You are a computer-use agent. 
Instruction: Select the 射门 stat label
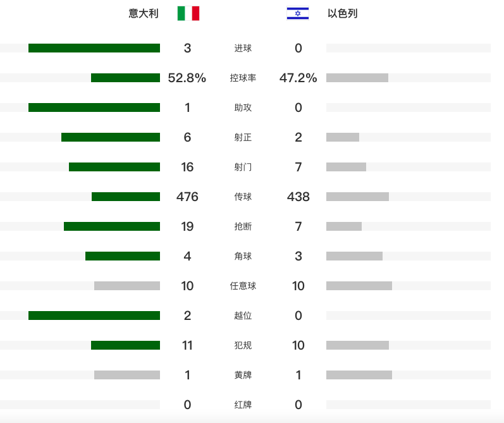[243, 167]
